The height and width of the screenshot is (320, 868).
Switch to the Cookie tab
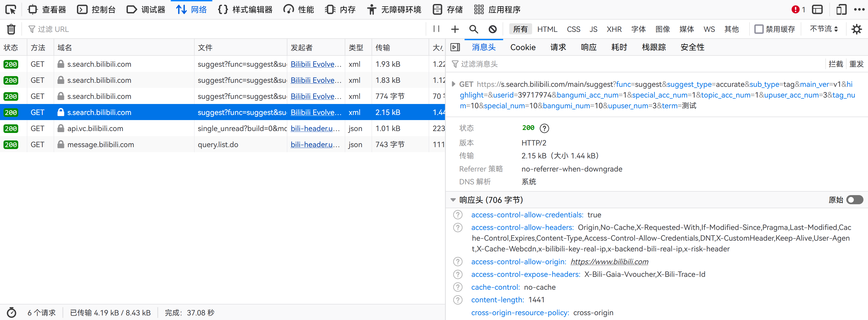523,47
